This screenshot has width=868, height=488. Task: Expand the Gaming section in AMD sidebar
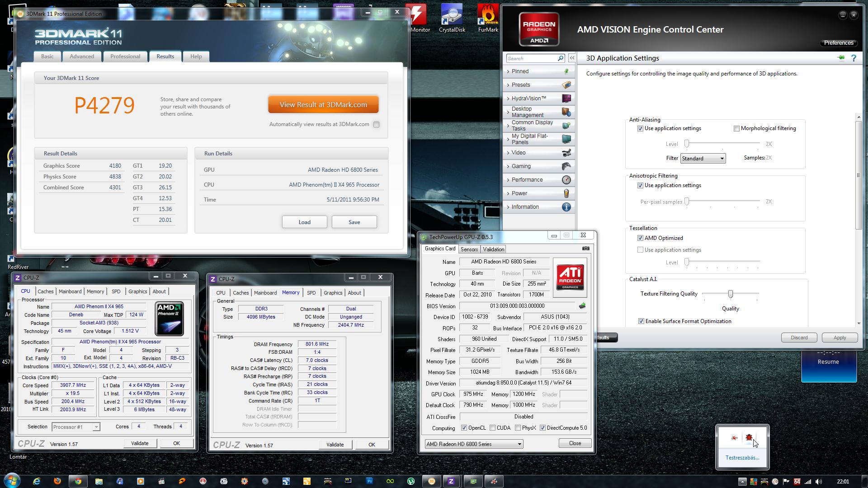pos(521,166)
